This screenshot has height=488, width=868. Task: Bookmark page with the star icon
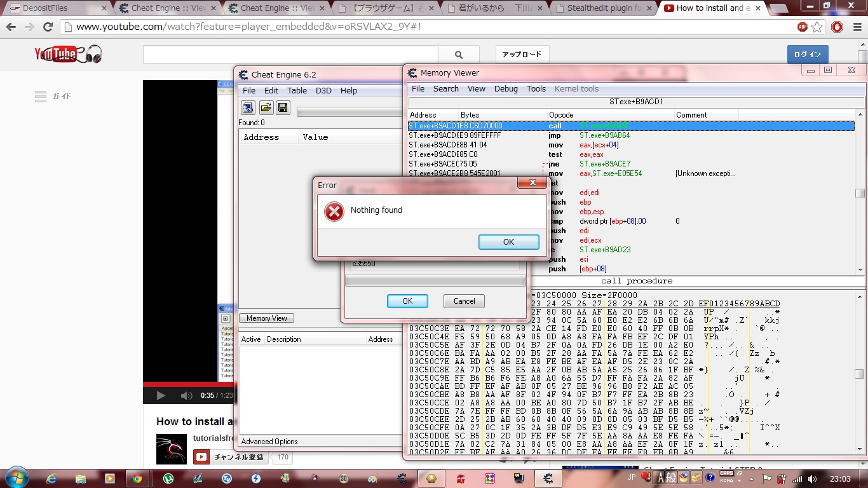817,27
